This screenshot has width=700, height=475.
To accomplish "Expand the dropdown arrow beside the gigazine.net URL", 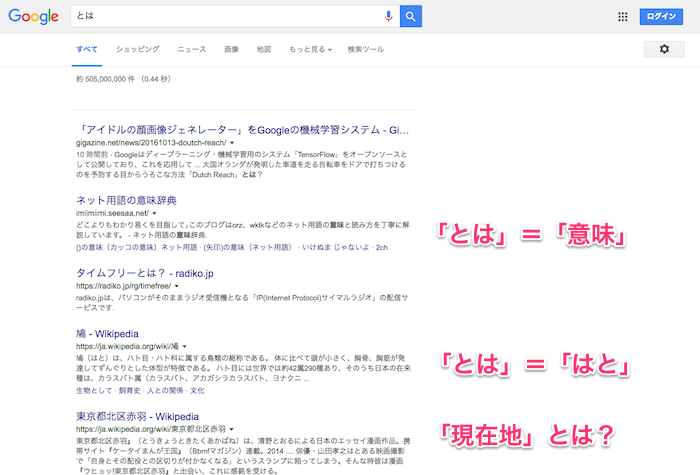I will (232, 143).
